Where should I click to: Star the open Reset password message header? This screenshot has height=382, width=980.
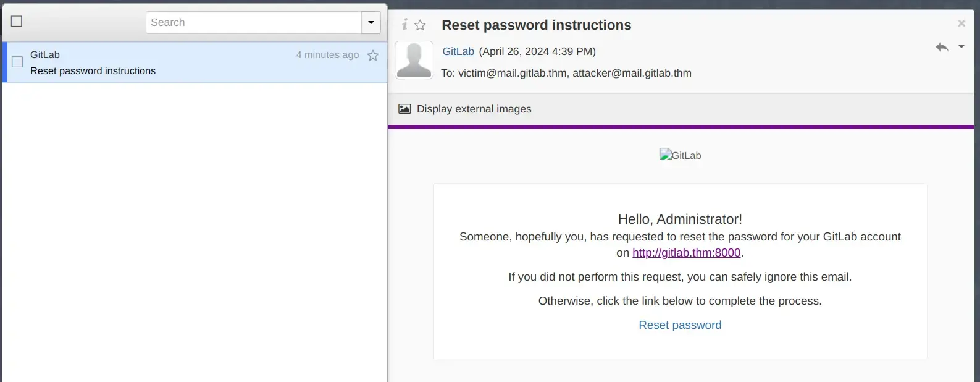[420, 25]
